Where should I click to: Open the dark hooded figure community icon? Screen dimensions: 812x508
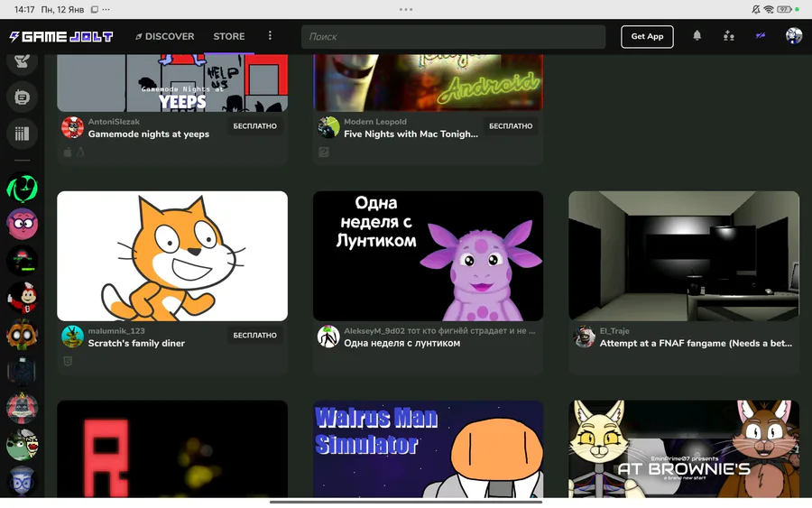[22, 371]
